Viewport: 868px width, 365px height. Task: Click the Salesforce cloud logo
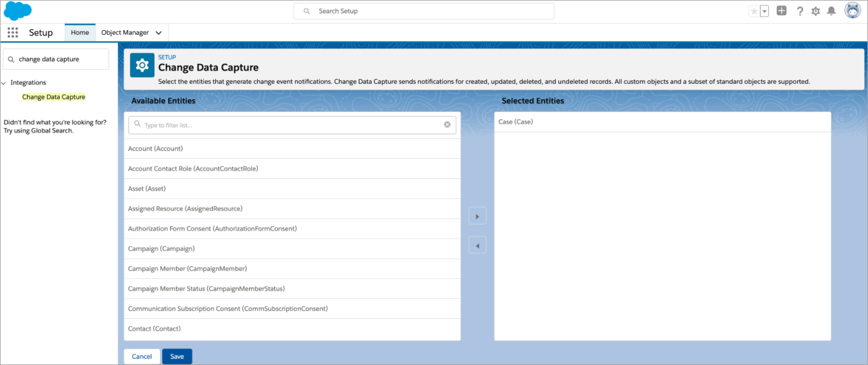point(17,10)
